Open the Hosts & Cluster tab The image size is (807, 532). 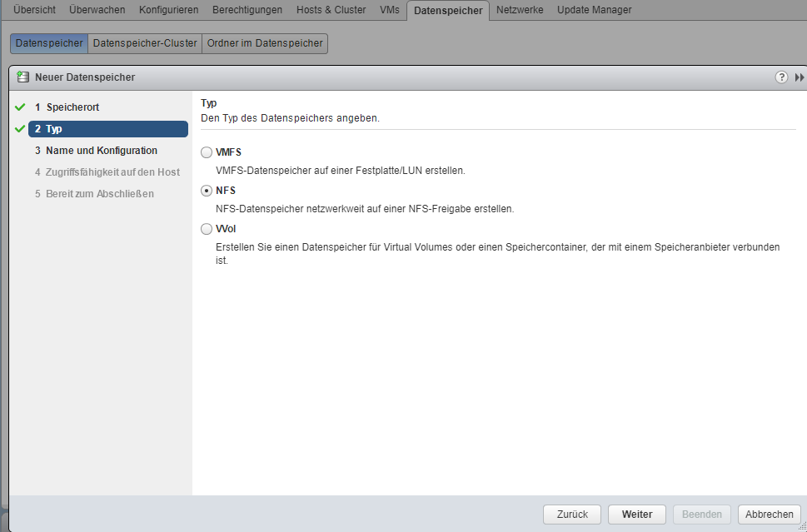click(331, 10)
